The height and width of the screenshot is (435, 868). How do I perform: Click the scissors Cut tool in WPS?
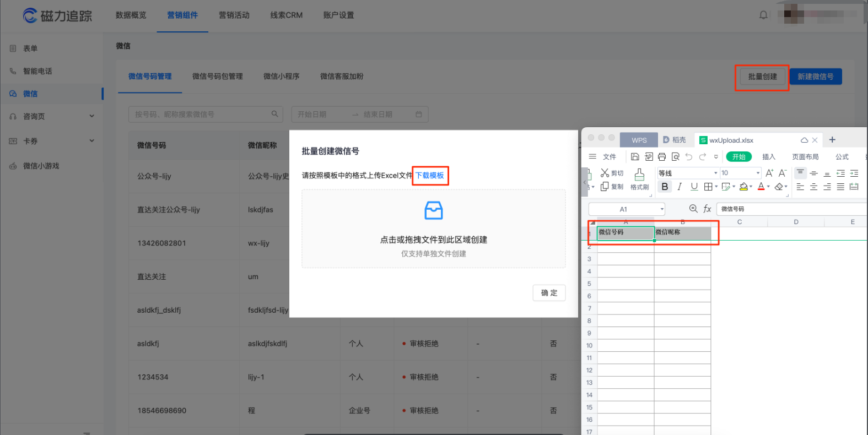[x=605, y=173]
